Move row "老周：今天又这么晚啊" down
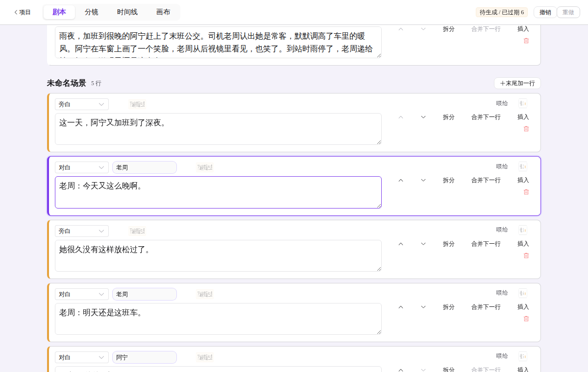588x372 pixels. [423, 180]
